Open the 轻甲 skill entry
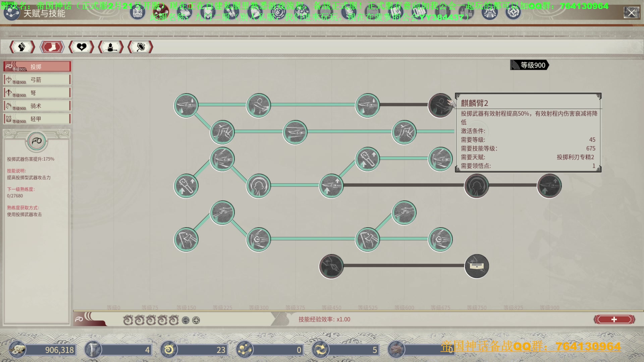Viewport: 644px width, 362px height. tap(37, 119)
